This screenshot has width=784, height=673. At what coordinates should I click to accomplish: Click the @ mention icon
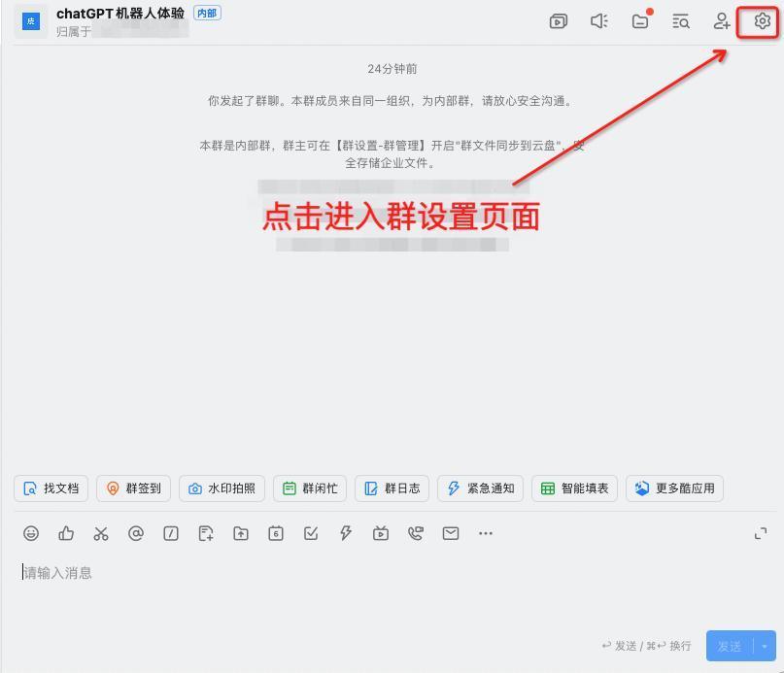(x=135, y=533)
